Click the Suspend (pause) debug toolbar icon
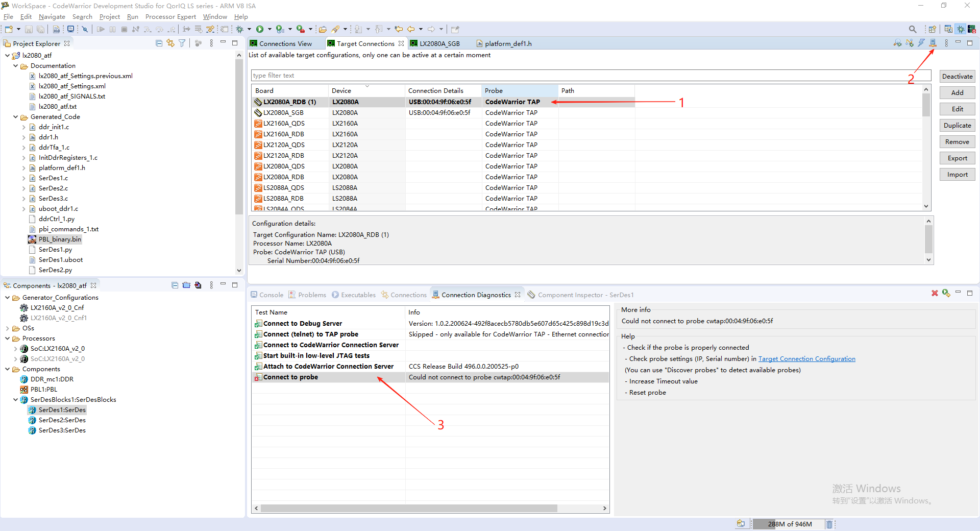Image resolution: width=980 pixels, height=531 pixels. pyautogui.click(x=113, y=29)
